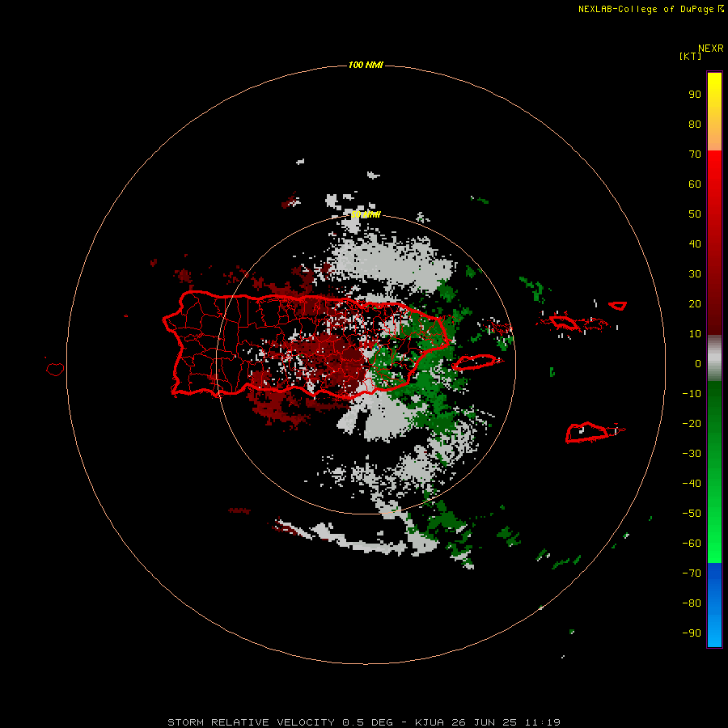
Task: Click the positive 40 scale value
Action: click(695, 244)
